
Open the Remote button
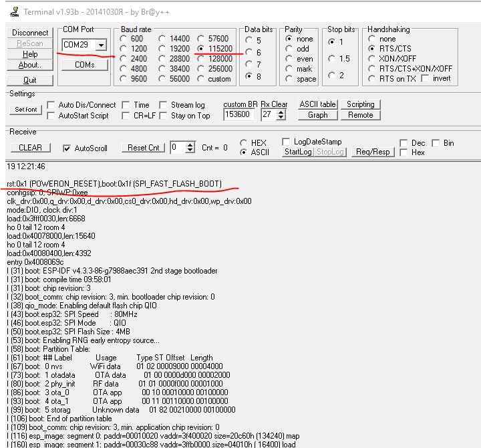click(361, 115)
